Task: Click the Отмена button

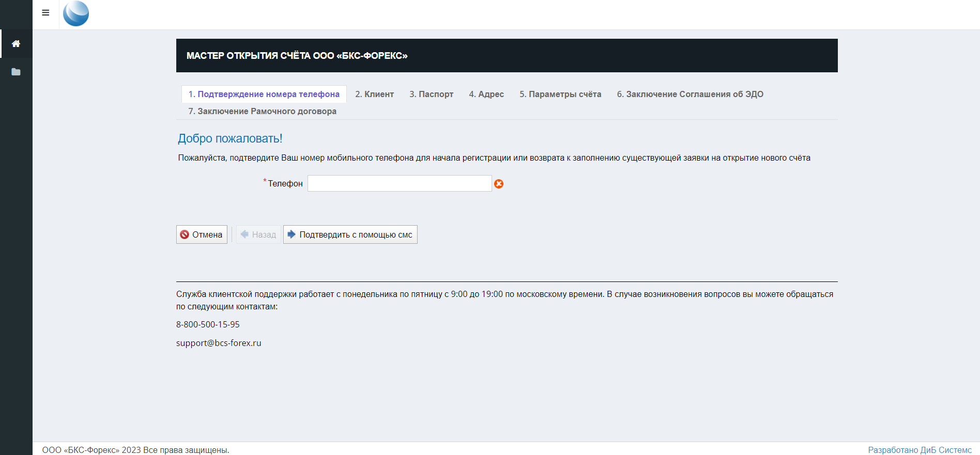Action: pyautogui.click(x=202, y=234)
